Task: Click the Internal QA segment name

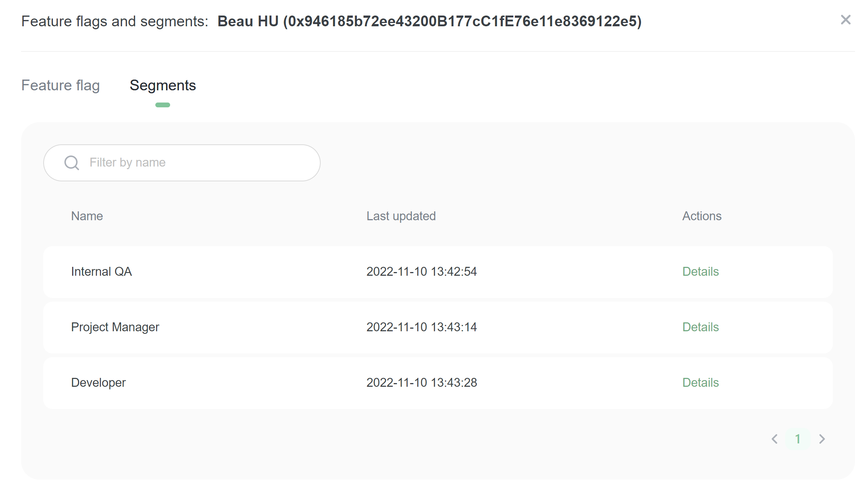Action: (x=101, y=272)
